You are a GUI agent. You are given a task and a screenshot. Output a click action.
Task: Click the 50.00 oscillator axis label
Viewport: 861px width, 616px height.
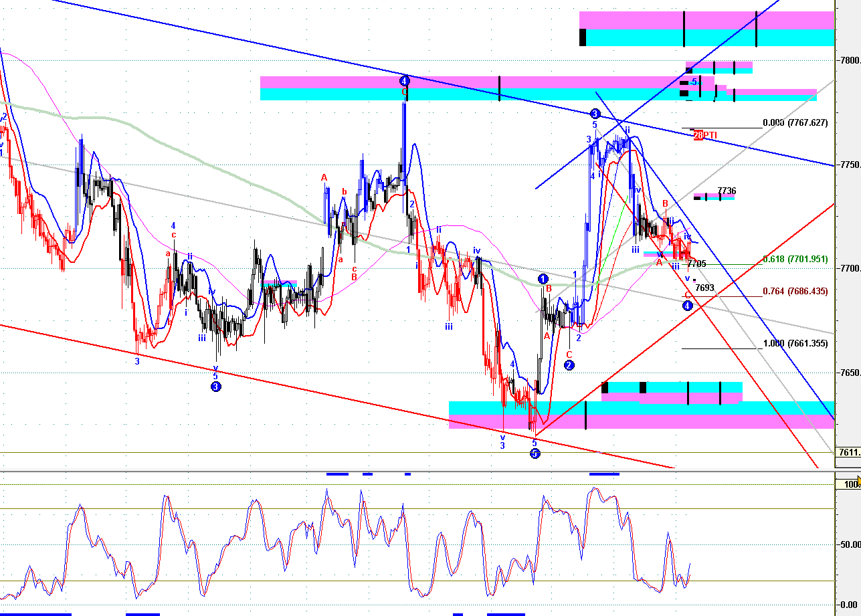[x=849, y=544]
